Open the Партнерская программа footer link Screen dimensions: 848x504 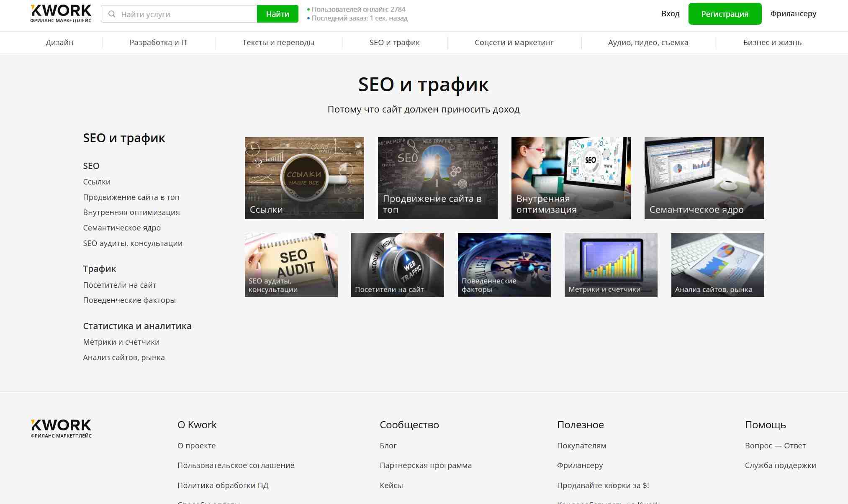coord(425,466)
